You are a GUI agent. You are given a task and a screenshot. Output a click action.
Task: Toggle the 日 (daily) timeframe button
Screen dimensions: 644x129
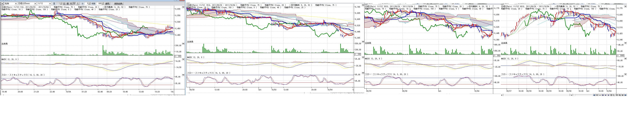[64, 3]
